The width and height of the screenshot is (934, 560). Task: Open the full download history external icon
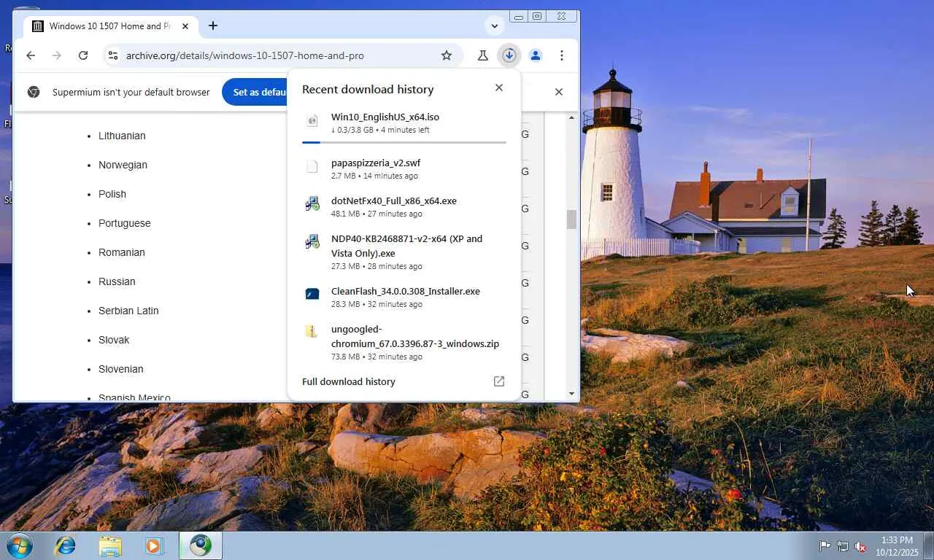coord(499,381)
